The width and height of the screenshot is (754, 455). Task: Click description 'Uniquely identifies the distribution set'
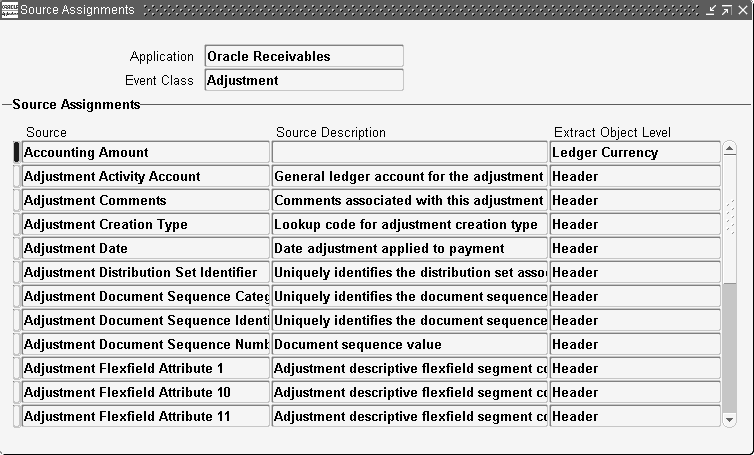(410, 272)
